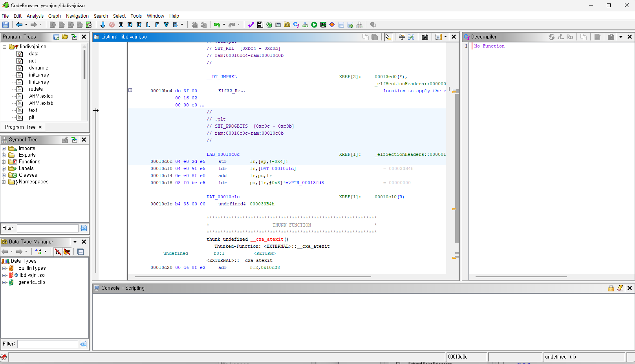This screenshot has height=364, width=635.
Task: Save the program with the floppy disk icon
Action: coord(5,25)
